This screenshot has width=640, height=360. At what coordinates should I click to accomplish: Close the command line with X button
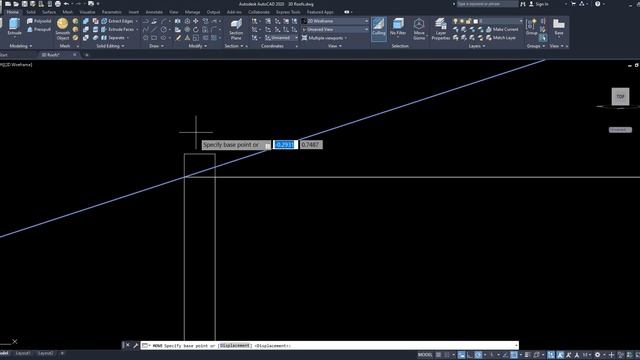[x=128, y=345]
